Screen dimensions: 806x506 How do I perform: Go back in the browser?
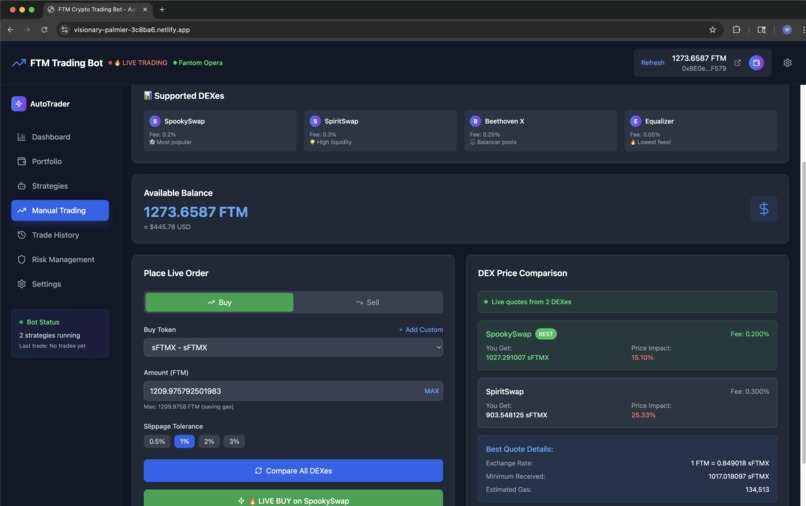pyautogui.click(x=10, y=30)
